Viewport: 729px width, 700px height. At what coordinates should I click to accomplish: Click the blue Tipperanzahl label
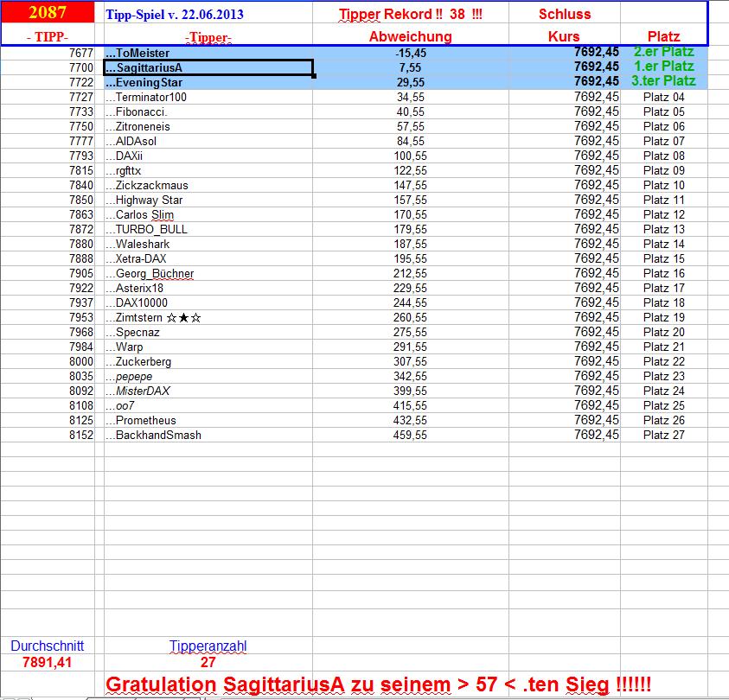(210, 646)
